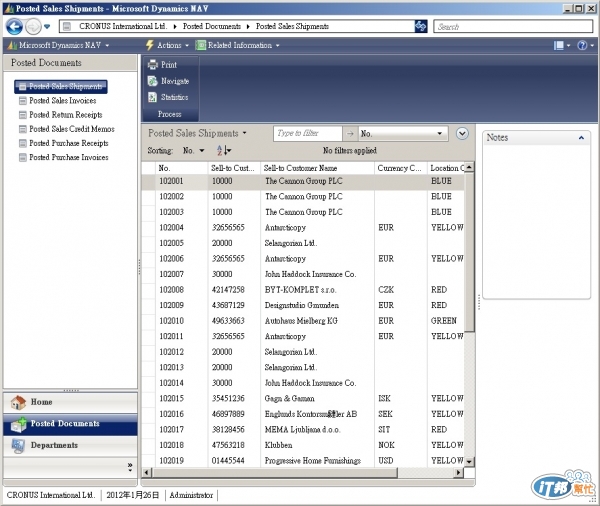Click Posted Documents breadcrumb

coord(212,26)
